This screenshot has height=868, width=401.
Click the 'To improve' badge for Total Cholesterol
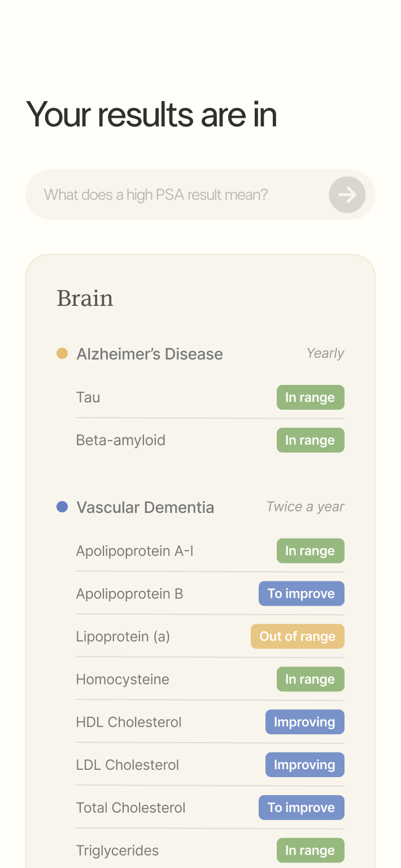click(x=301, y=807)
